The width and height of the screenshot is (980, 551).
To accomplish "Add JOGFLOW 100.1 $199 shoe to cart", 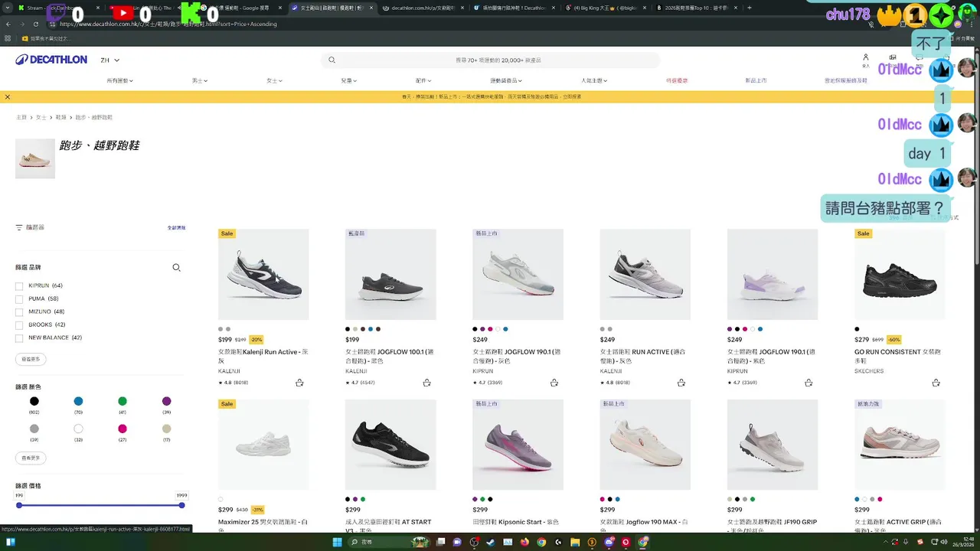I will click(x=426, y=383).
